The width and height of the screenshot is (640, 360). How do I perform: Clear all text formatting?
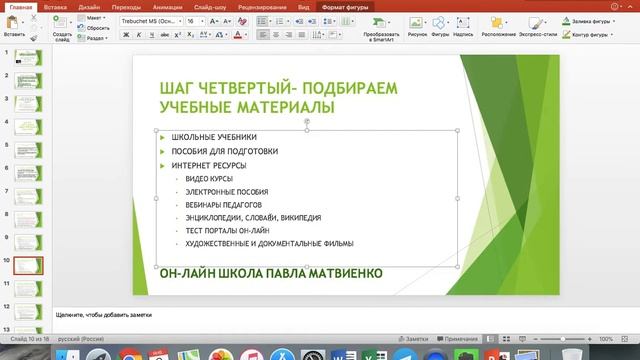tap(242, 21)
